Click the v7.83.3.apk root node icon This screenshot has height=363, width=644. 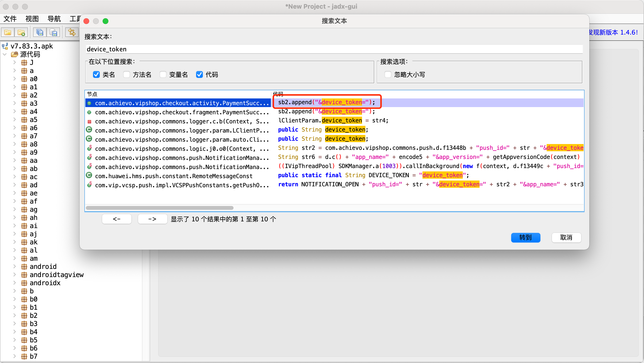pyautogui.click(x=5, y=46)
